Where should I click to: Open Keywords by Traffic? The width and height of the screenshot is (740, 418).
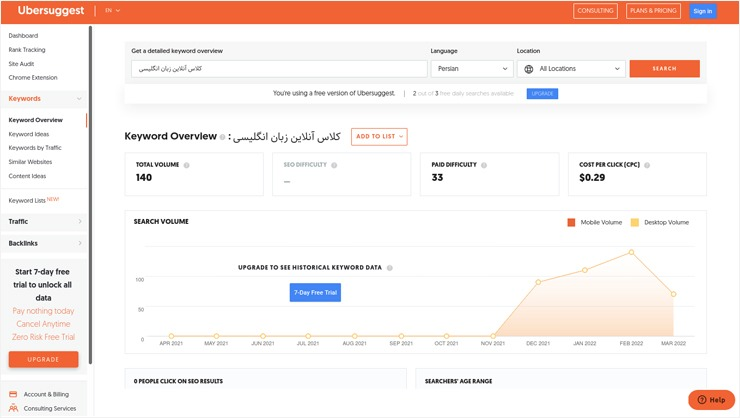pyautogui.click(x=35, y=148)
